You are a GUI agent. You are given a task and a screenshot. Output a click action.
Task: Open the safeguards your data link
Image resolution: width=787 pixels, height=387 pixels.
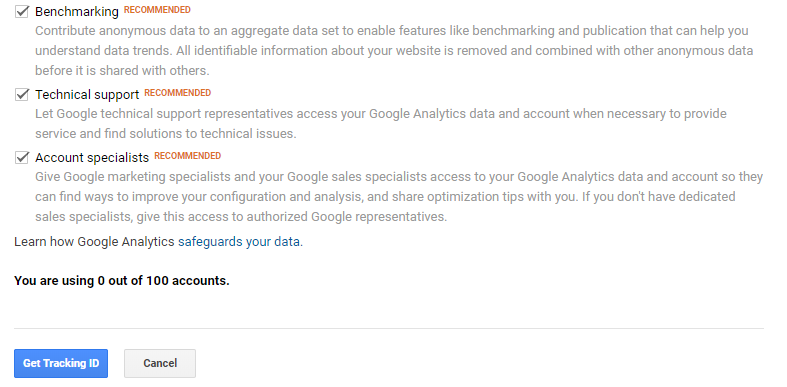(240, 242)
